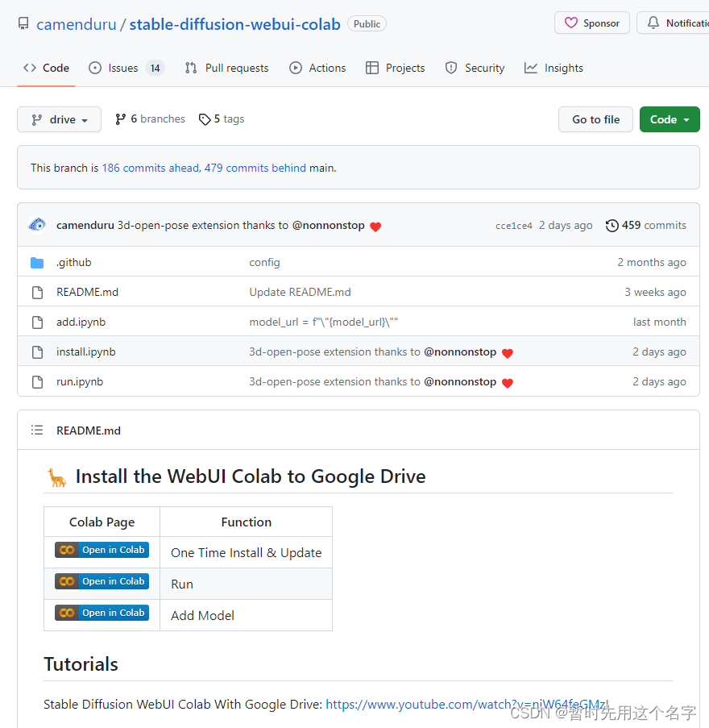Click the commit history clock icon

point(612,226)
